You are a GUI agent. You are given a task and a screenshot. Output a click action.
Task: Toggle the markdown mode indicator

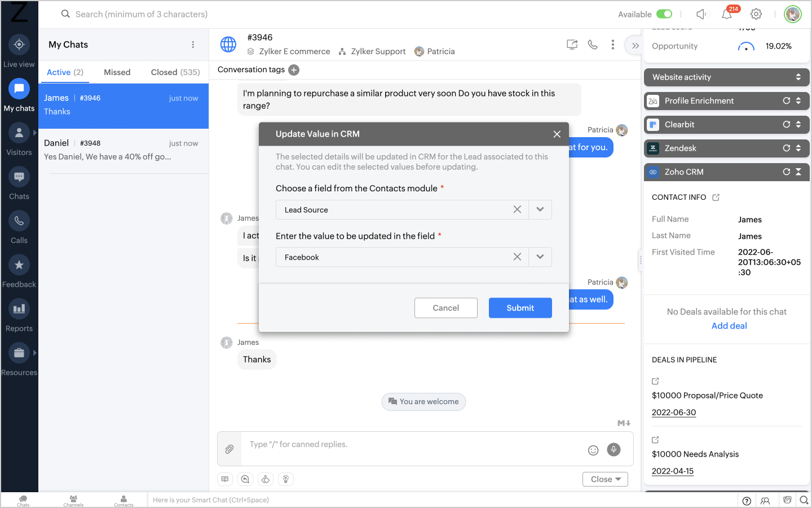[624, 423]
